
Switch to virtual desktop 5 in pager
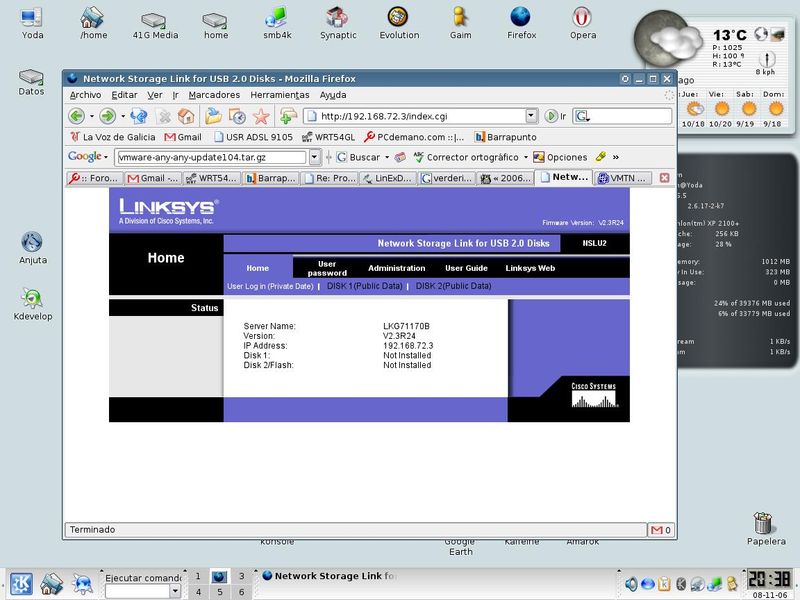[x=219, y=592]
